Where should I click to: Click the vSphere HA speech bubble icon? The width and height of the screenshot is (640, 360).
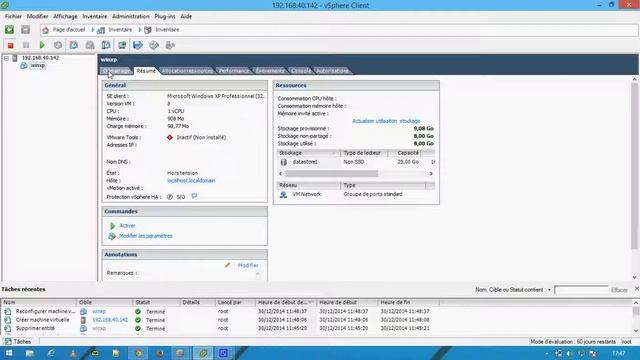pos(194,196)
